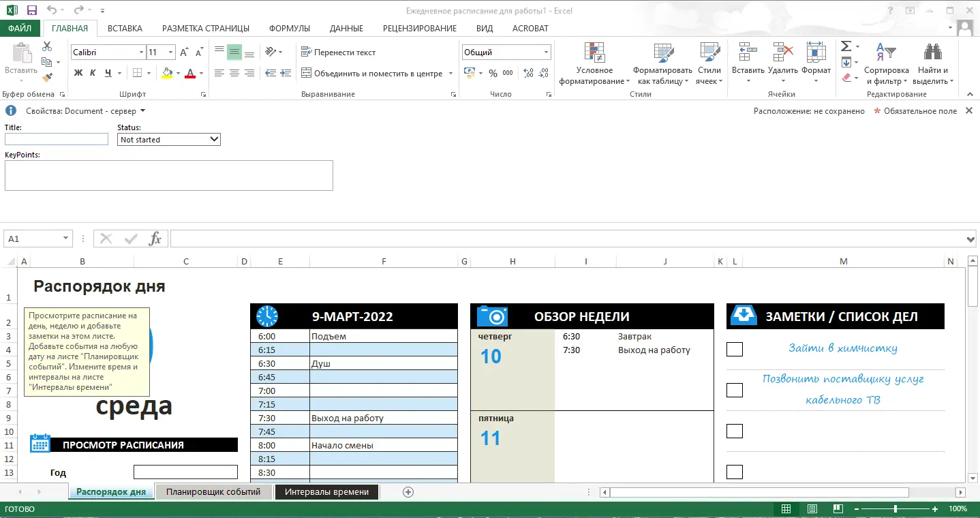The height and width of the screenshot is (518, 980).
Task: Switch to the ВСТАВКА ribbon tab
Action: pos(124,28)
